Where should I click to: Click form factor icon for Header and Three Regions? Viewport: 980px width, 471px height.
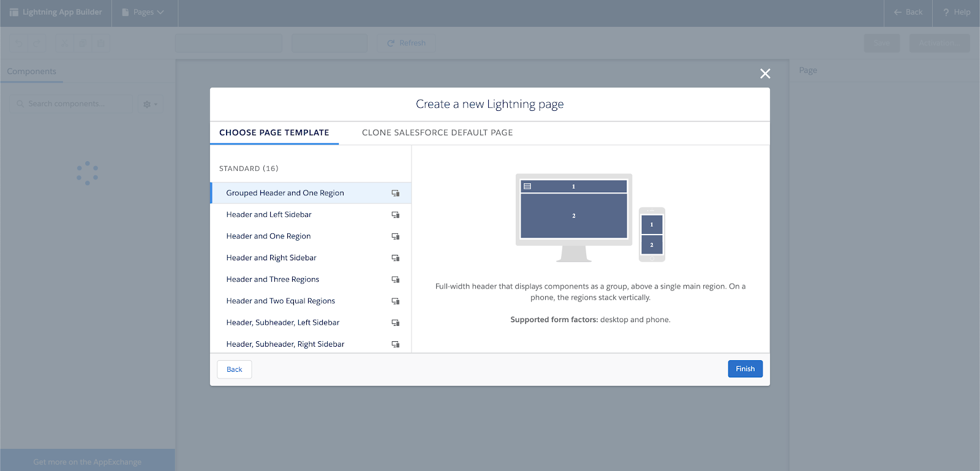point(396,279)
